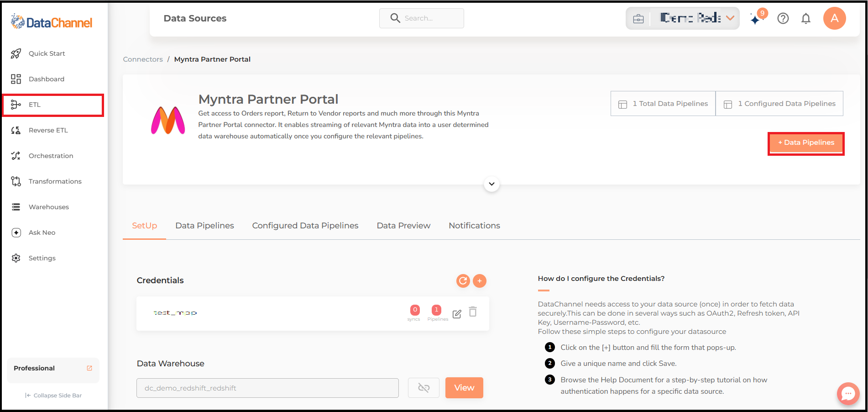The height and width of the screenshot is (412, 868).
Task: Open the Professional plan external link icon
Action: [x=89, y=368]
